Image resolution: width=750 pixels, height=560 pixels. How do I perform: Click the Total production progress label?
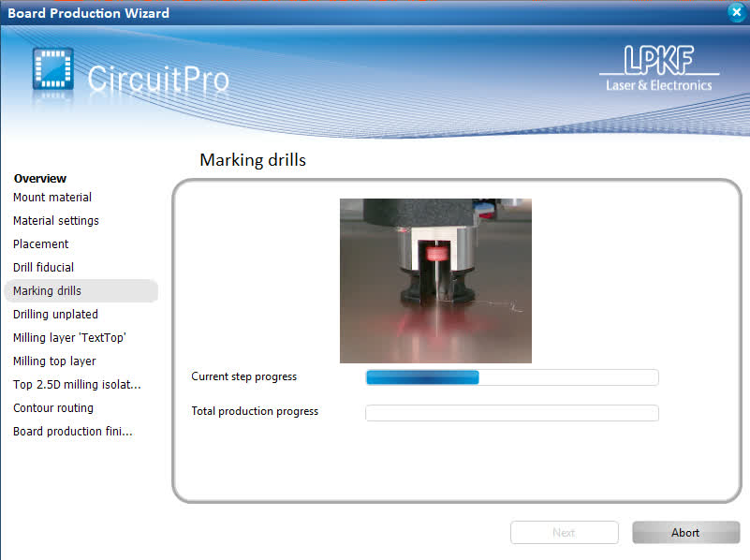pos(255,411)
